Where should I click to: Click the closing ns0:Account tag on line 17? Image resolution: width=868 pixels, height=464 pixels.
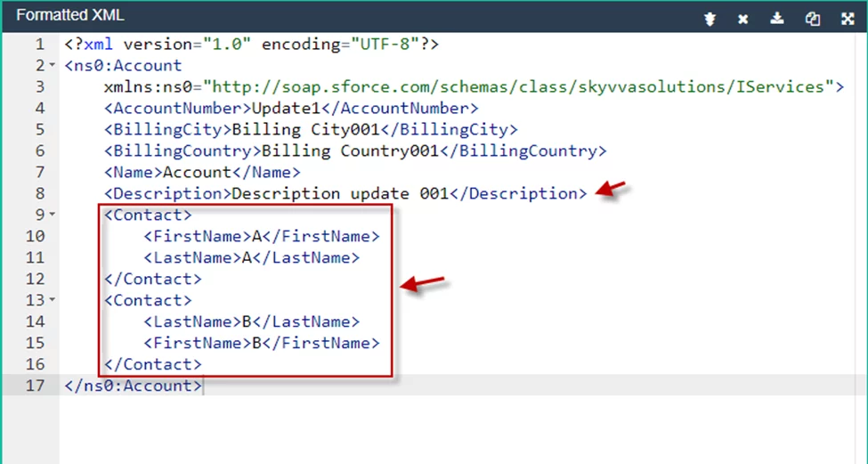pos(133,386)
